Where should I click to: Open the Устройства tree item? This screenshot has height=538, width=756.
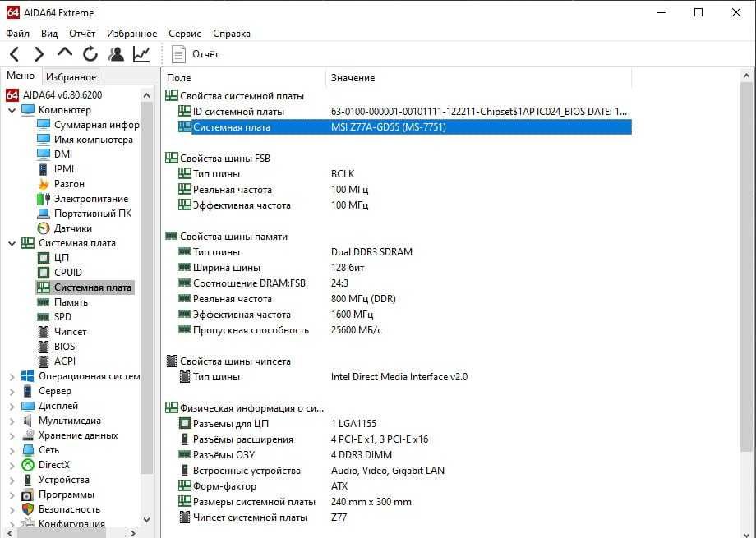[x=63, y=480]
